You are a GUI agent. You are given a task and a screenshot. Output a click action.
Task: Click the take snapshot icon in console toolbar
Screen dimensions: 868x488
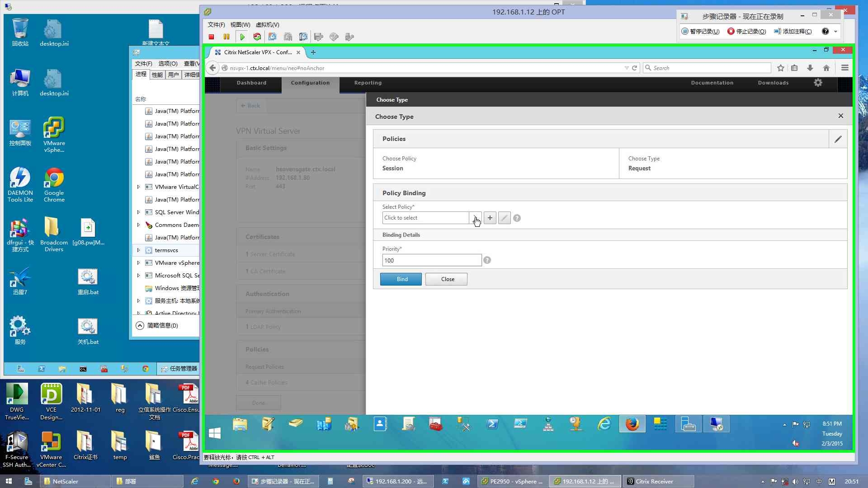coord(273,37)
